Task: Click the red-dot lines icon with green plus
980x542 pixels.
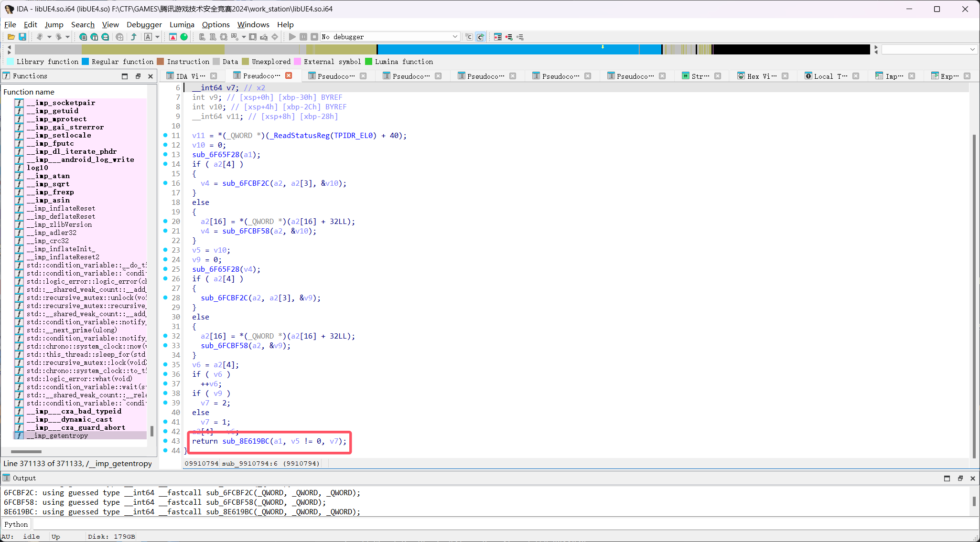Action: (x=509, y=37)
